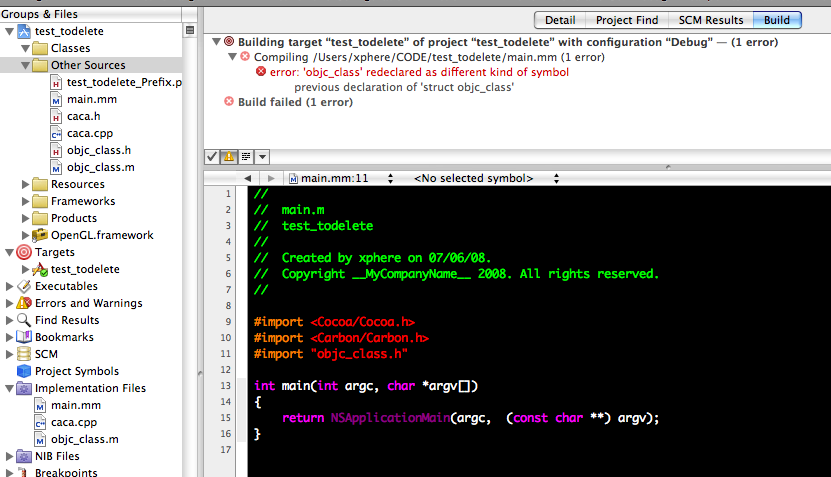This screenshot has width=831, height=477.
Task: Click the Products folder icon
Action: click(40, 218)
